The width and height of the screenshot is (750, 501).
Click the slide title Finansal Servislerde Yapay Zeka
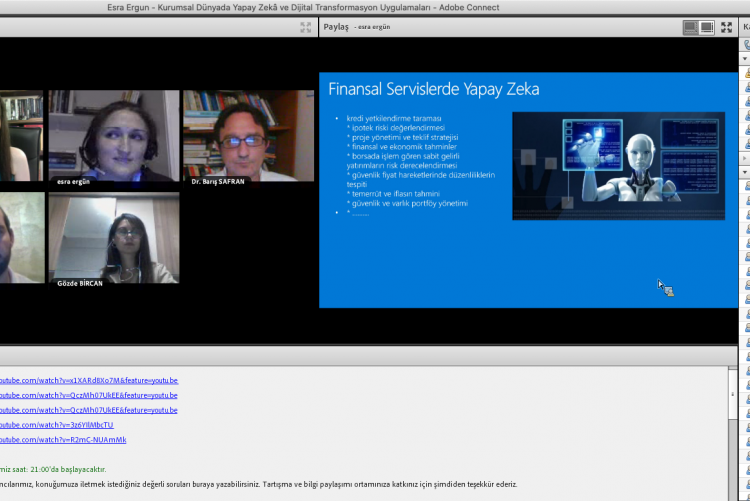433,90
